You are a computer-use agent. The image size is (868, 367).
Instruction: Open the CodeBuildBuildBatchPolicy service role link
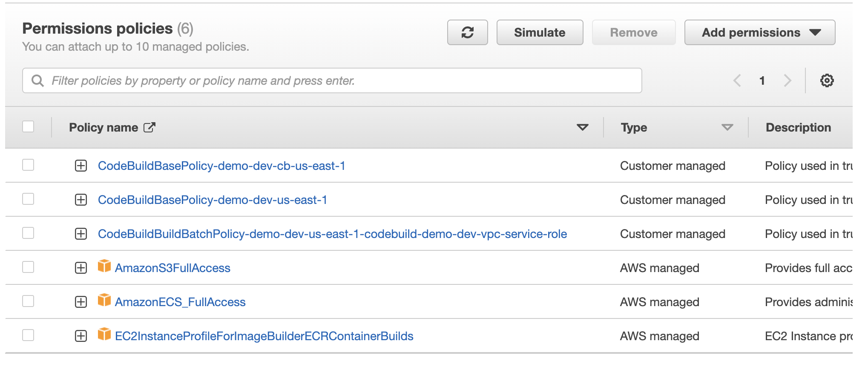click(x=332, y=233)
